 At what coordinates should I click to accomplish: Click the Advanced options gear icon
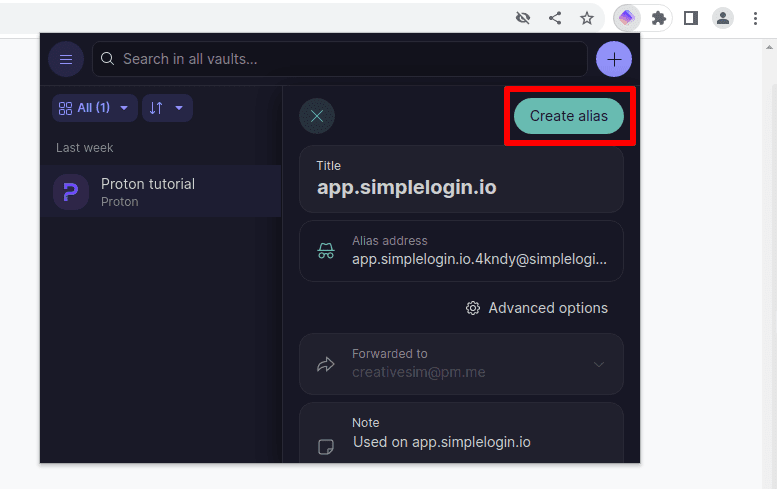[473, 308]
